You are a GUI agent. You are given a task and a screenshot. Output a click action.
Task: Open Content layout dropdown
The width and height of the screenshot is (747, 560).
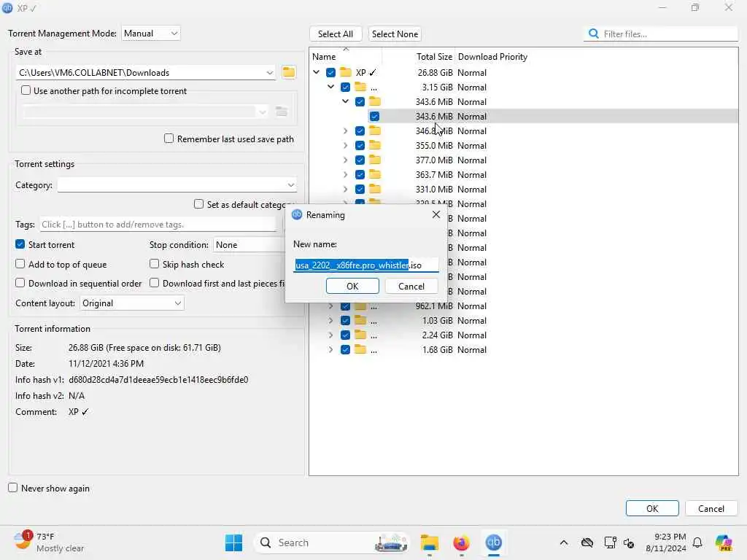(x=132, y=303)
